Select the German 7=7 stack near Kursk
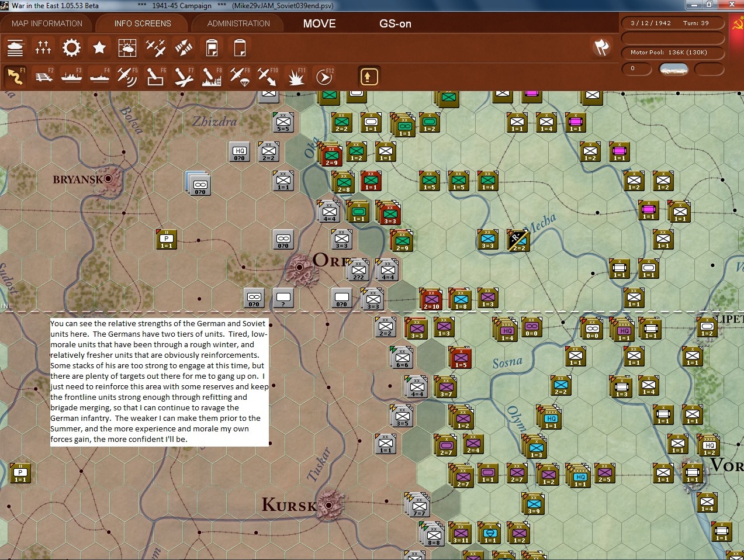 pos(418,504)
